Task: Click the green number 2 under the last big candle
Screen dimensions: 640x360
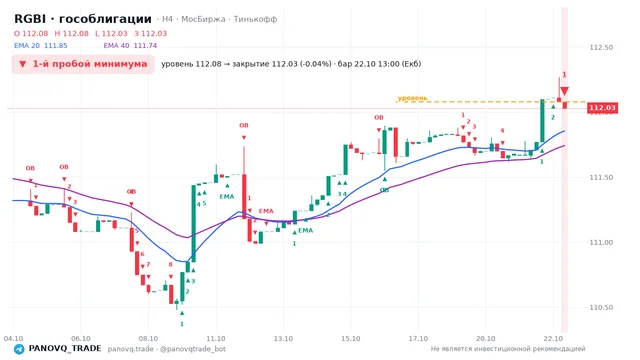Action: (553, 118)
